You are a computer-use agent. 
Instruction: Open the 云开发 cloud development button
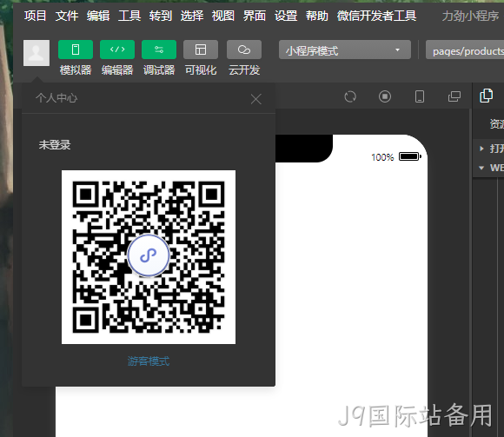point(244,50)
